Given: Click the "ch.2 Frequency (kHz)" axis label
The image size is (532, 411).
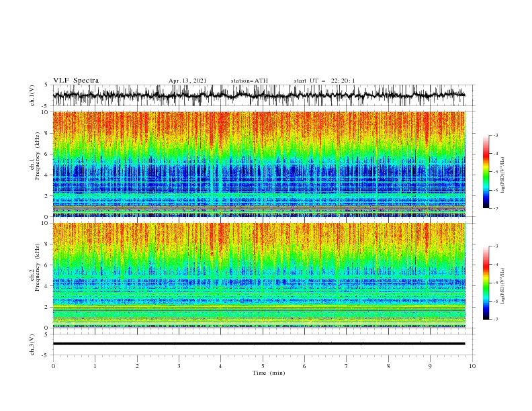Looking at the screenshot, I should click(35, 267).
